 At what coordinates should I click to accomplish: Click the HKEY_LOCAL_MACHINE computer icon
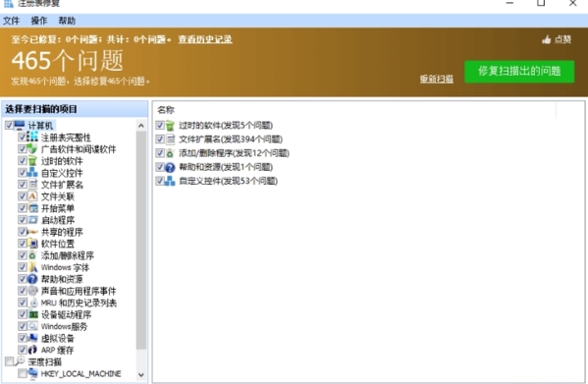coord(32,373)
